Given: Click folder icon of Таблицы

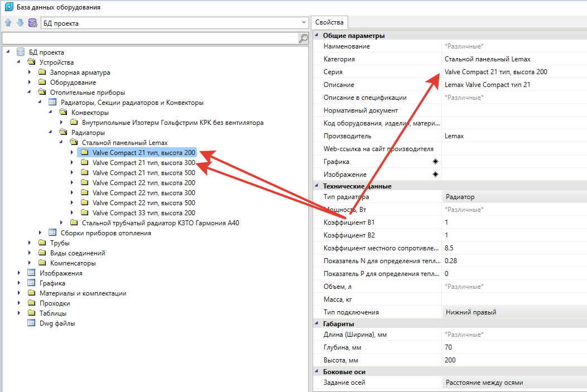Looking at the screenshot, I should [31, 313].
